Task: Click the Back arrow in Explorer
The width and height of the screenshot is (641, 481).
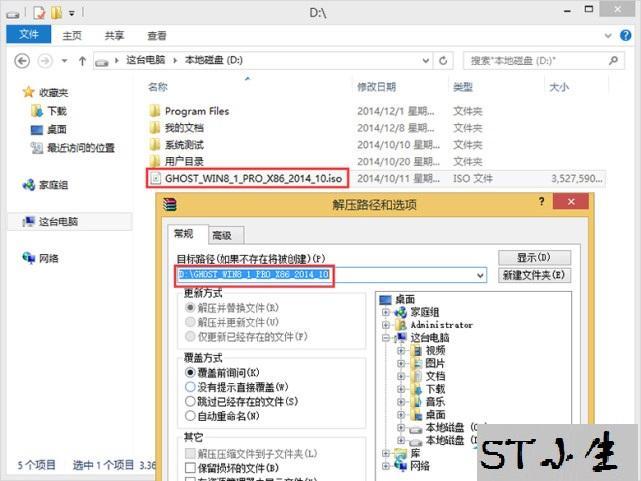Action: click(22, 61)
